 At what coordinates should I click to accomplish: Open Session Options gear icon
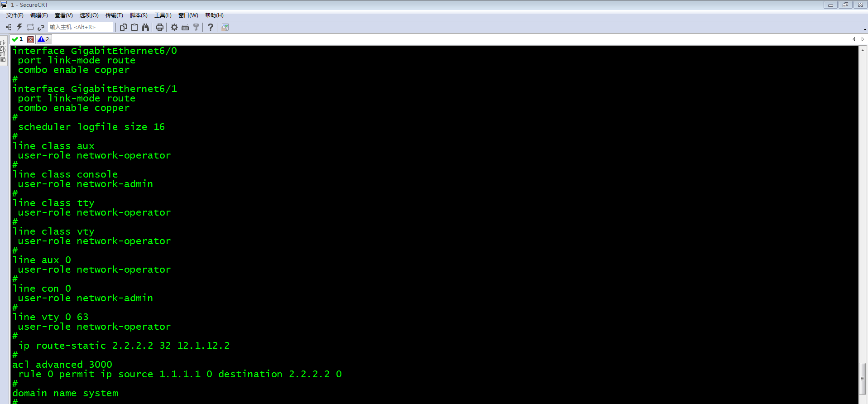click(174, 27)
